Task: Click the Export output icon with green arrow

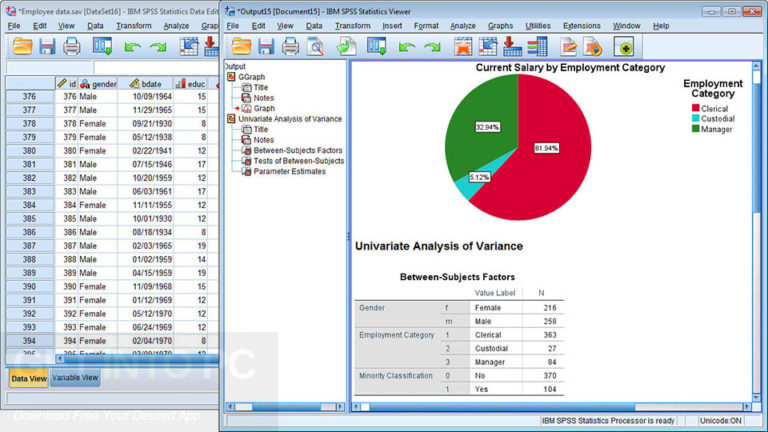Action: pyautogui.click(x=346, y=47)
